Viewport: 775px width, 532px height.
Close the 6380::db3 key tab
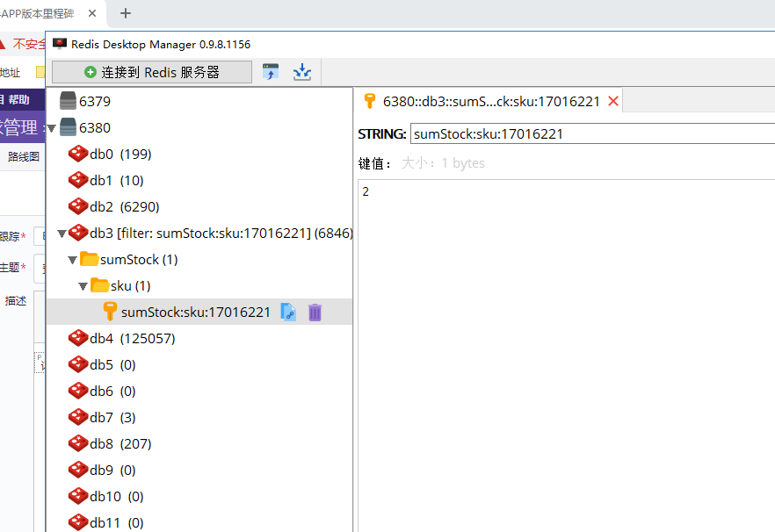click(x=613, y=101)
